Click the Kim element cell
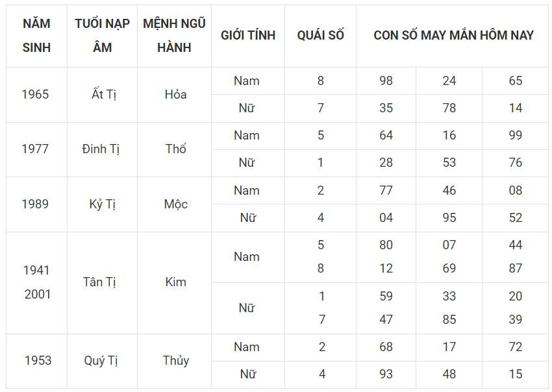Image resolution: width=552 pixels, height=392 pixels. point(175,282)
